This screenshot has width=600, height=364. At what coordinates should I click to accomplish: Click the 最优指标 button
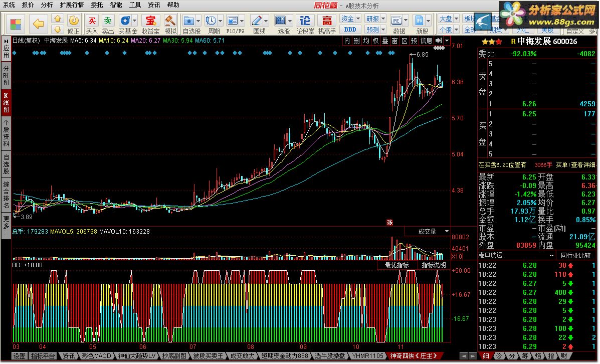(396, 265)
